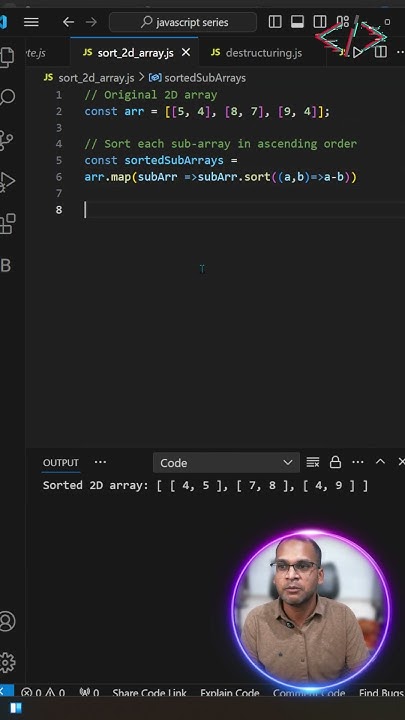Open the Source Control view
The width and height of the screenshot is (405, 720).
[x=6, y=140]
